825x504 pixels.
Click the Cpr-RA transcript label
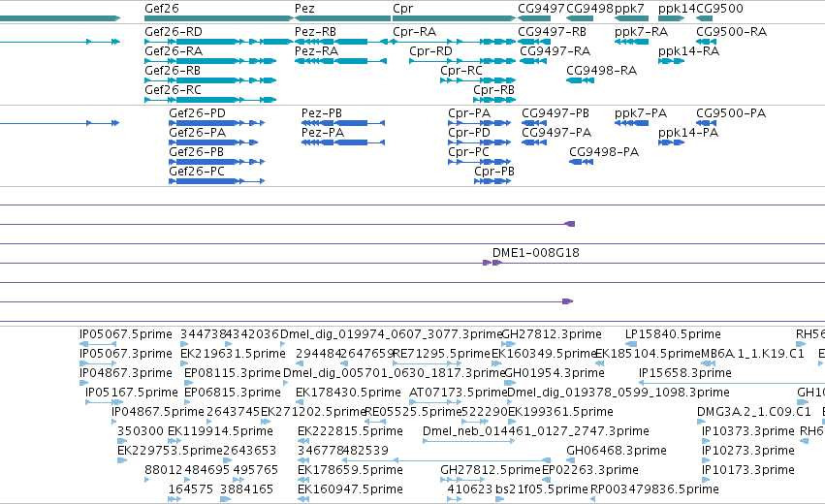(x=414, y=32)
